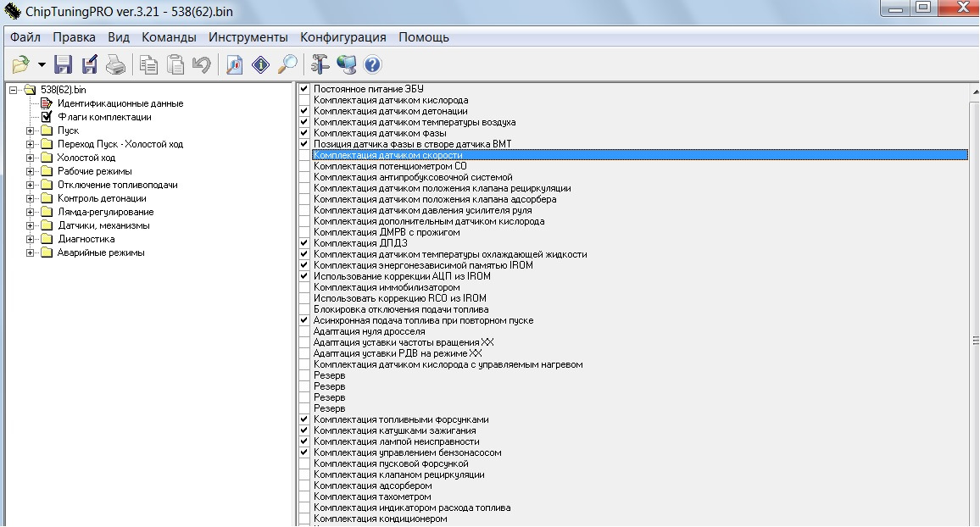This screenshot has height=527, width=980.
Task: Check Комплектация иммобилизатором checkbox
Action: coord(304,287)
